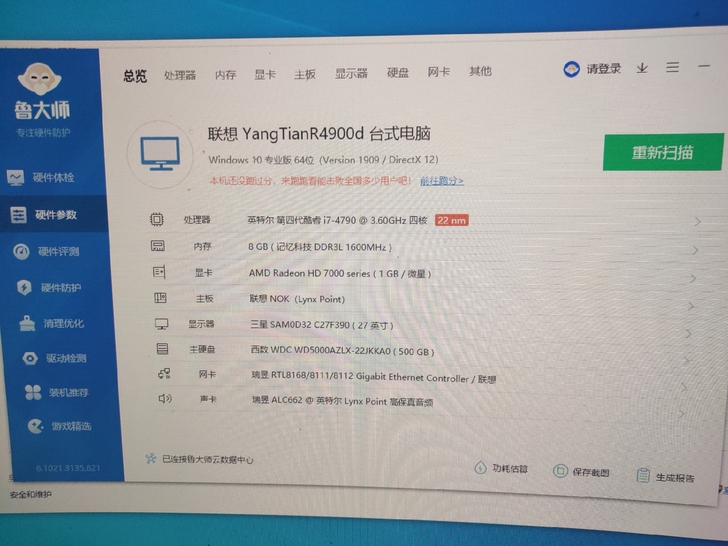Expand the WDC hard disk row chevron
728x546 pixels.
tap(686, 360)
